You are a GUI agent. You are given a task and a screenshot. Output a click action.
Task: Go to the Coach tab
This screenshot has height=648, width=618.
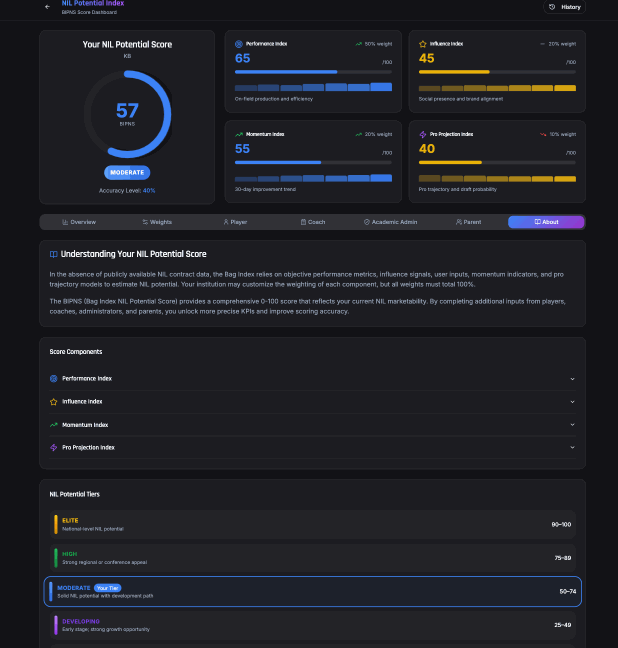tap(312, 222)
